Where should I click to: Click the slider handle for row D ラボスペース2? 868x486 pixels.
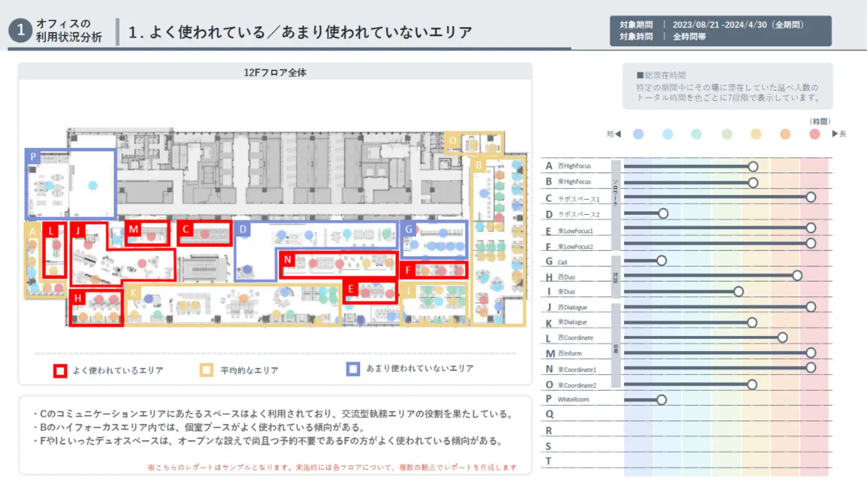[x=663, y=214]
